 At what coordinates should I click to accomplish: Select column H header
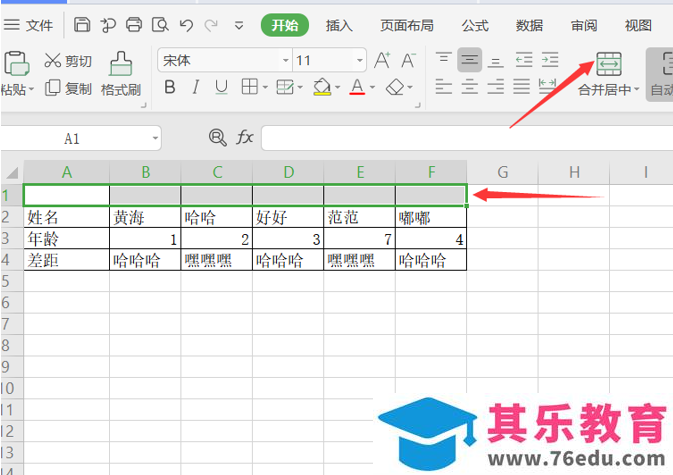click(574, 172)
